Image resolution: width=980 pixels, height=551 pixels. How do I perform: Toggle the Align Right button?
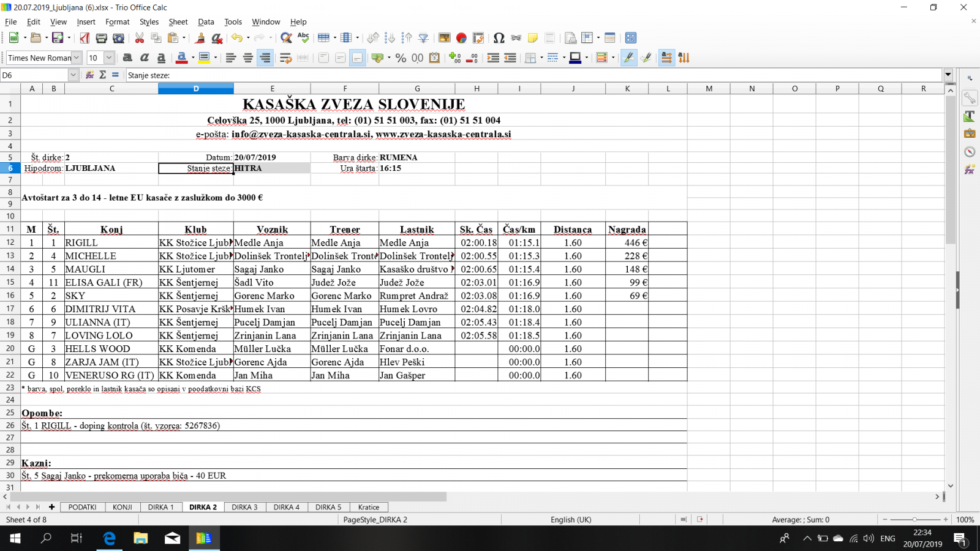pyautogui.click(x=265, y=58)
